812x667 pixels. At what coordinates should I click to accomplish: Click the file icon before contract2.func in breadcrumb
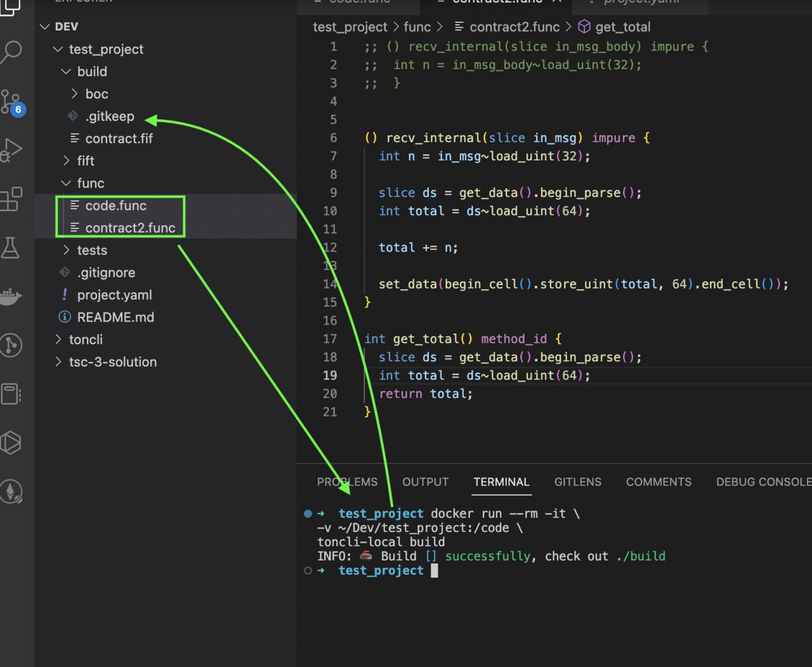coord(459,27)
